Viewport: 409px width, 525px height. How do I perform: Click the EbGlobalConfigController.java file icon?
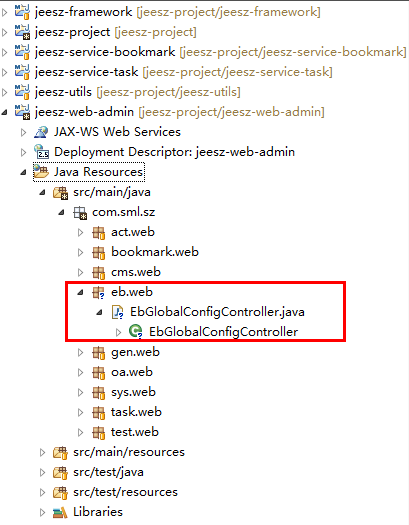pyautogui.click(x=117, y=312)
